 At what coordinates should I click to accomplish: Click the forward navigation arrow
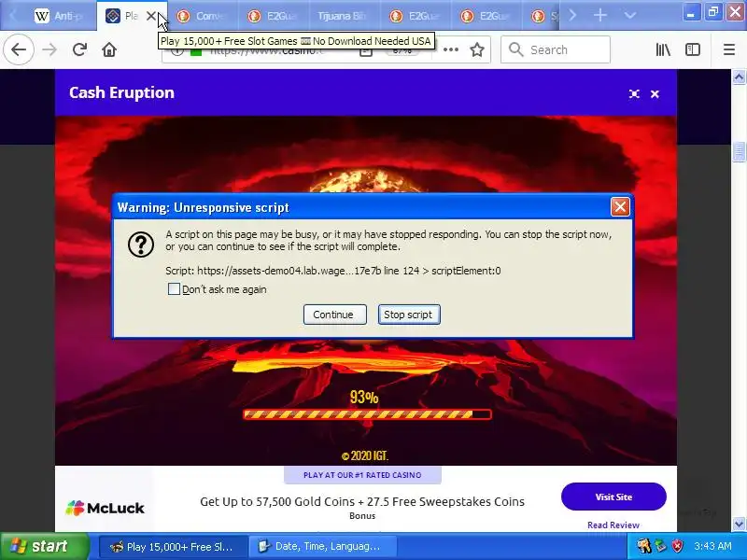pyautogui.click(x=49, y=49)
